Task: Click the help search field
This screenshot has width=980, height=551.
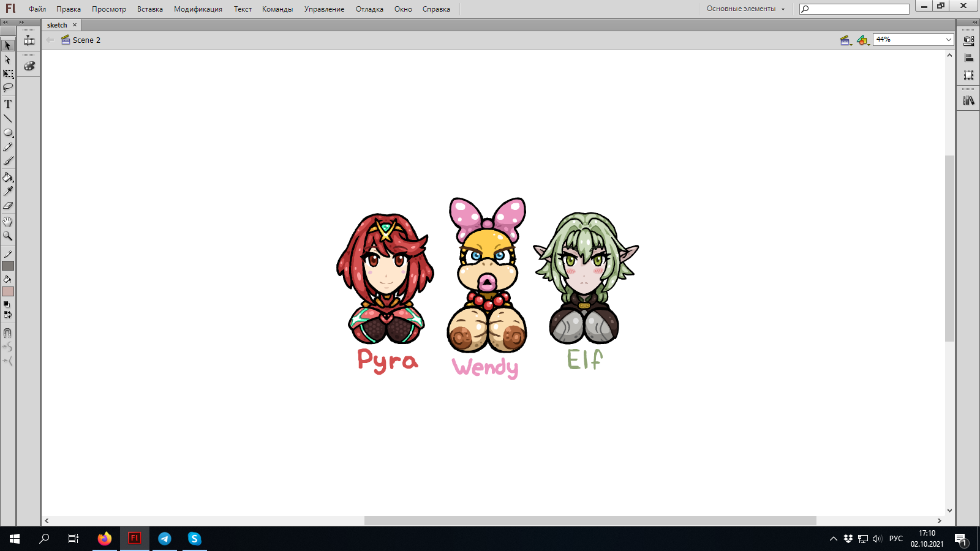Action: (x=854, y=9)
